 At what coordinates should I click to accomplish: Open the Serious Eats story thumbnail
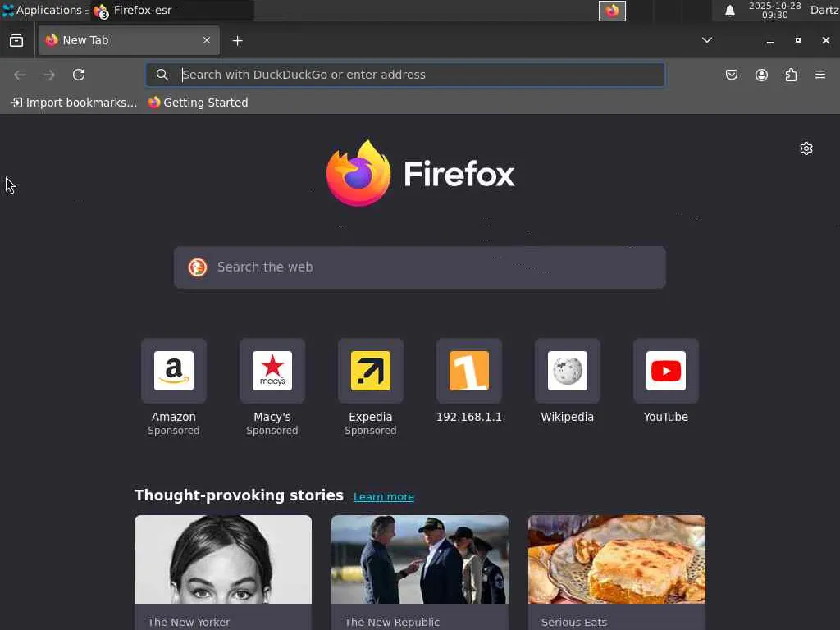[617, 559]
